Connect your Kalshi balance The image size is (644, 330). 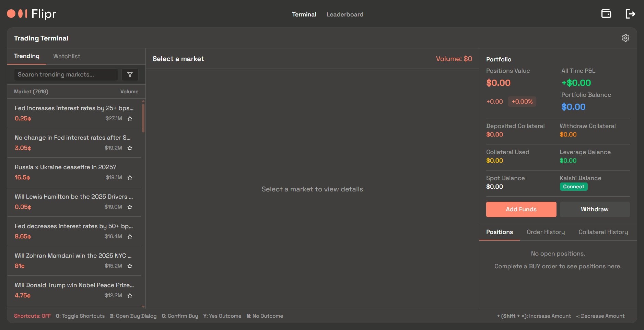[573, 187]
